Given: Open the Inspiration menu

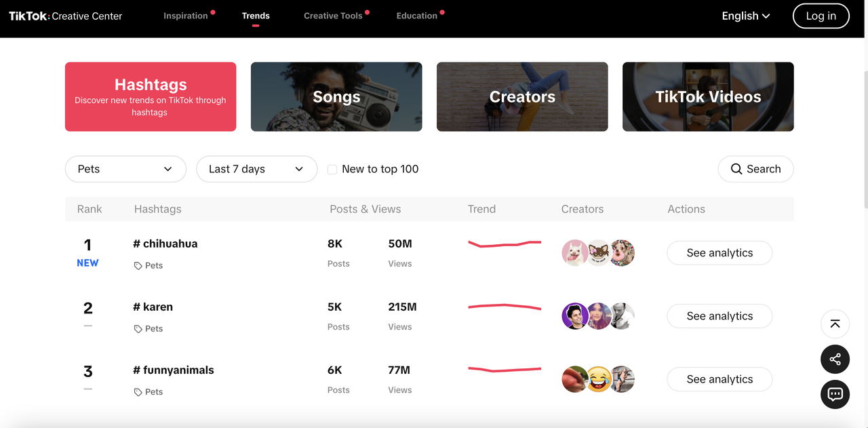Looking at the screenshot, I should tap(186, 16).
